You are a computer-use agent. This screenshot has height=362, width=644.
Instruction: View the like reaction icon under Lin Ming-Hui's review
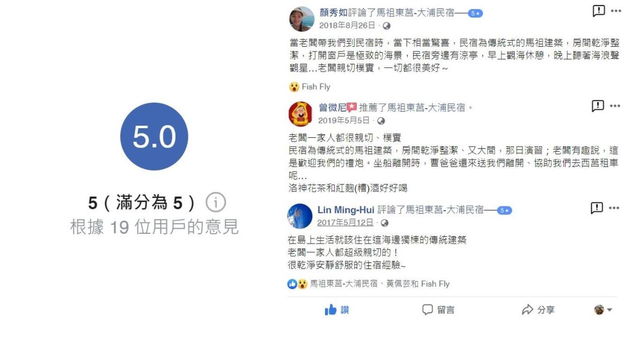(292, 284)
